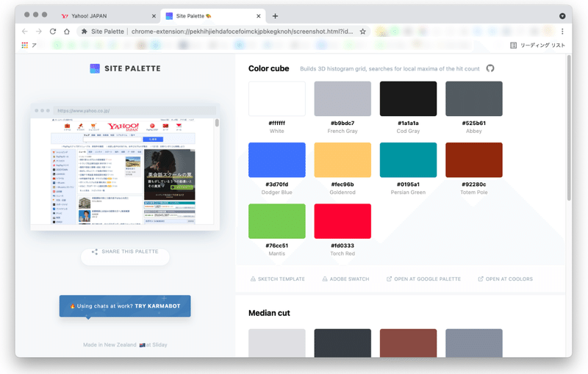Screen dimensions: 588x374
Task: Click the #fd0333 hex code text
Action: click(x=343, y=245)
